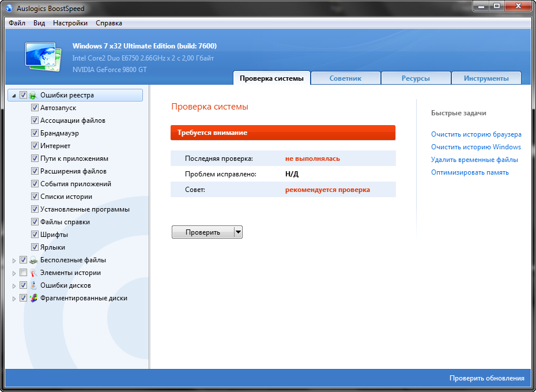Uncheck the Ошибки реестра checkbox

23,95
